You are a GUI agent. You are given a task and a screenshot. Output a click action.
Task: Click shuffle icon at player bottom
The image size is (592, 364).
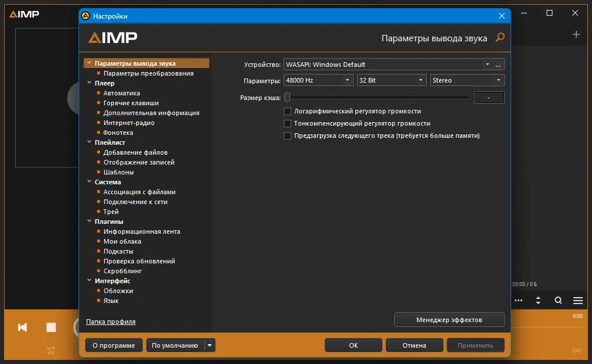tap(51, 351)
